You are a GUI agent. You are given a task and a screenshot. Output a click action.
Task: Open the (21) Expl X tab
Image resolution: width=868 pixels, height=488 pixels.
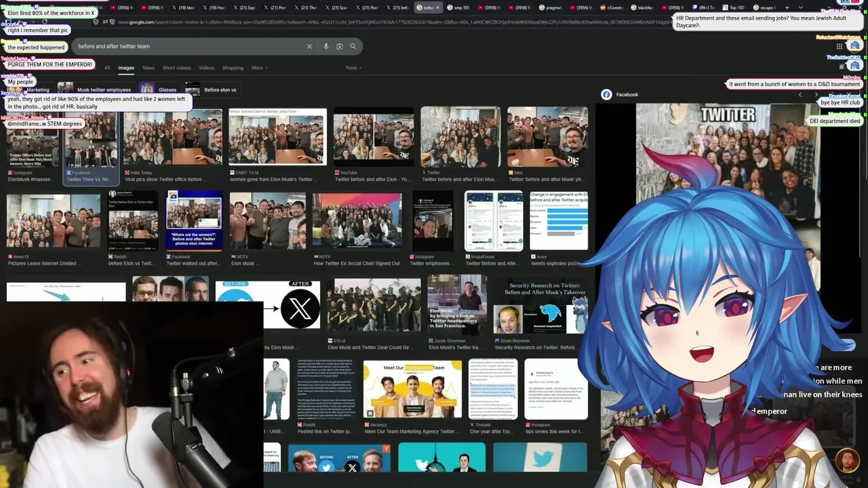pyautogui.click(x=244, y=7)
